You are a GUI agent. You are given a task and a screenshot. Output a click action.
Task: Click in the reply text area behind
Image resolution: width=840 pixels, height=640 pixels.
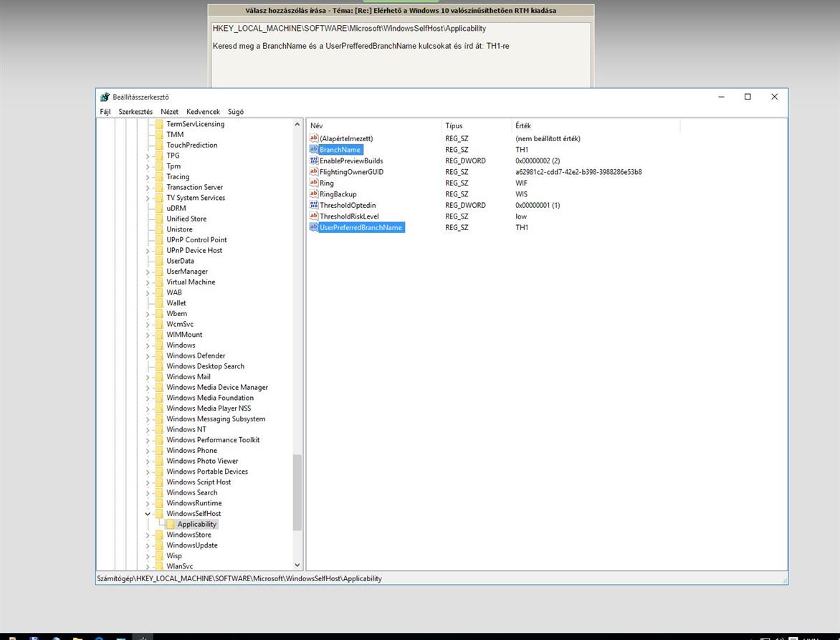[401, 54]
